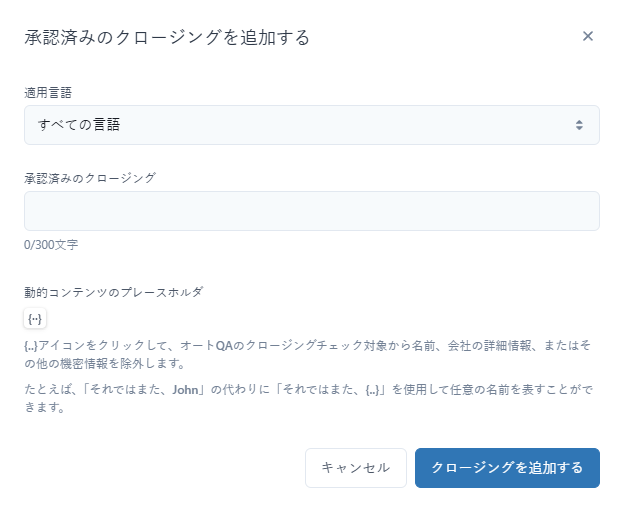Click the クロージングを追加する button

(507, 468)
